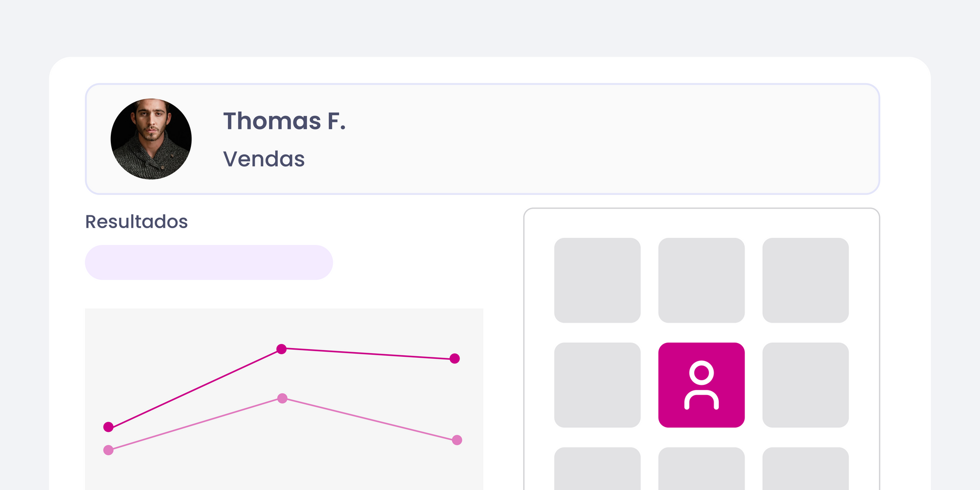
Task: Click the magenta user icon tile
Action: pyautogui.click(x=701, y=385)
